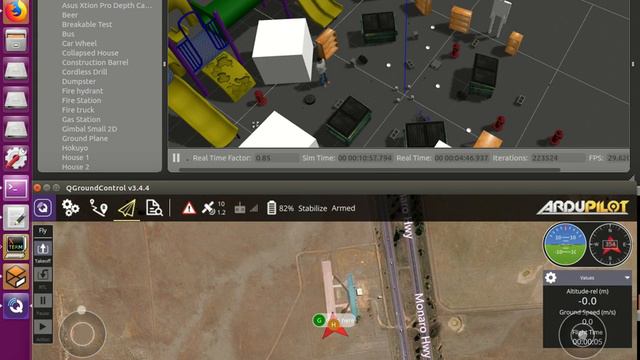Screen dimensions: 640x360
Task: Launch Firefox from the Ubuntu dock
Action: pyautogui.click(x=16, y=11)
